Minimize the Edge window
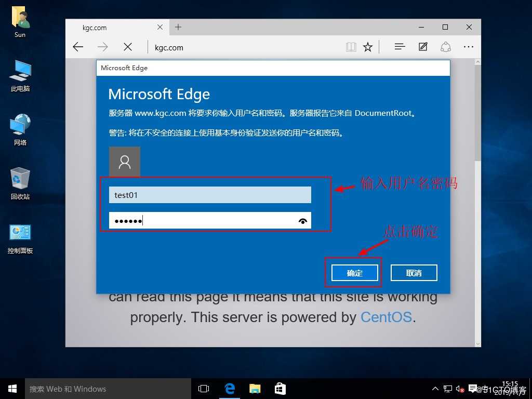This screenshot has height=399, width=532. point(421,27)
